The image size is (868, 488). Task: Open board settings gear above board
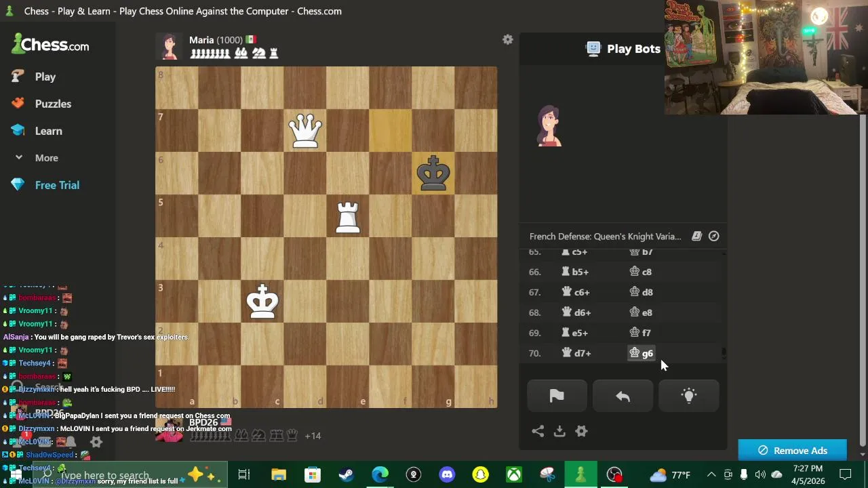pyautogui.click(x=508, y=40)
